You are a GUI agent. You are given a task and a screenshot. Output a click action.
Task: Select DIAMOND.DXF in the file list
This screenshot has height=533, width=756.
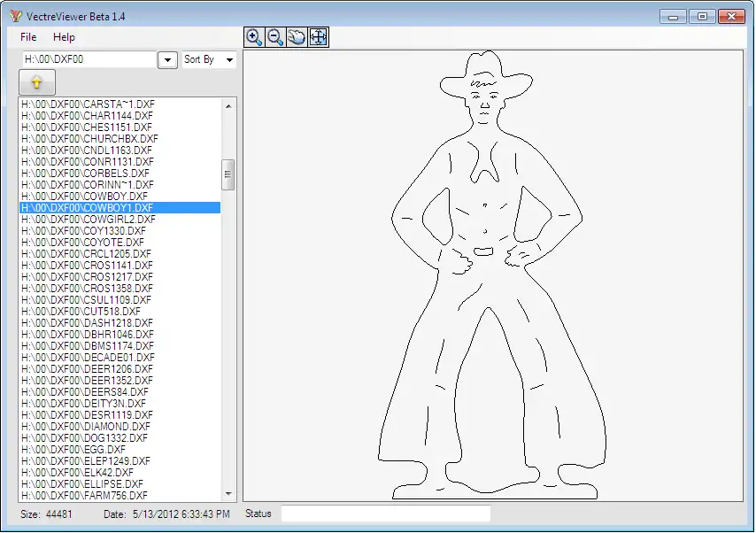[x=120, y=427]
